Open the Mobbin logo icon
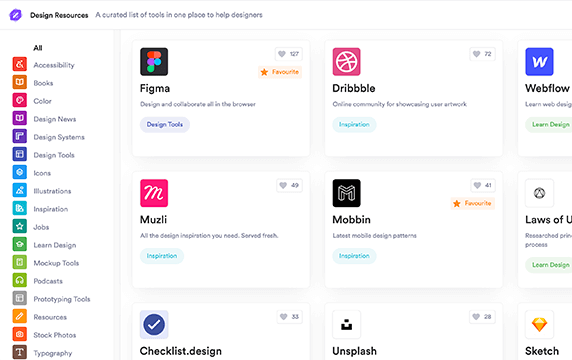This screenshot has width=572, height=360. click(347, 193)
